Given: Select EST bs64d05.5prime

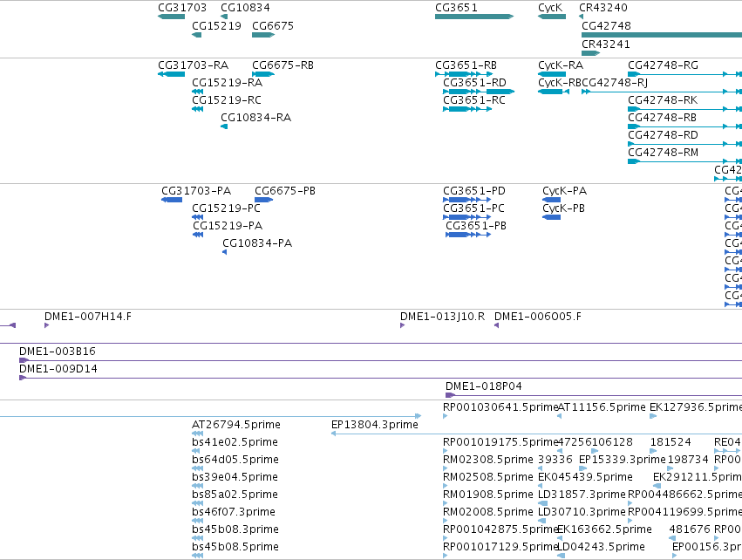Looking at the screenshot, I should pyautogui.click(x=198, y=468).
